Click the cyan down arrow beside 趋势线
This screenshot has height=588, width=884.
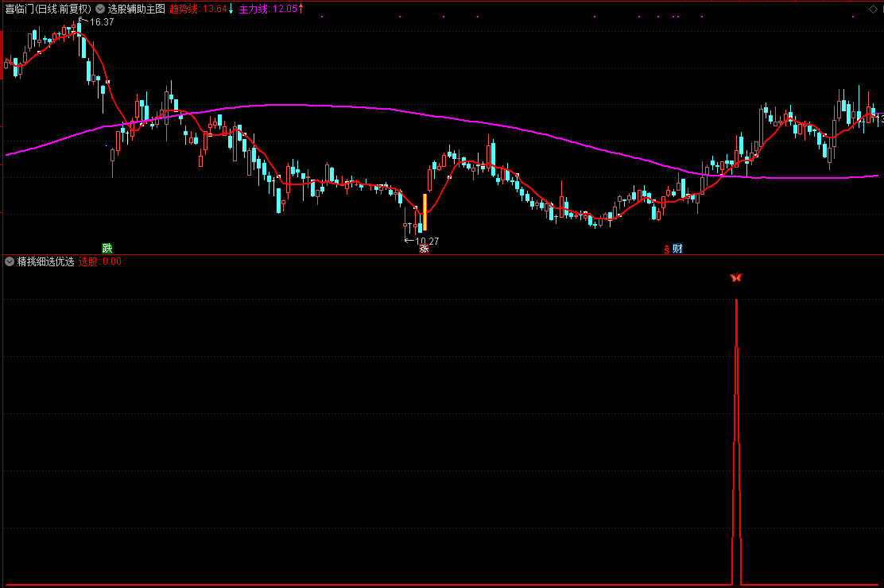pos(231,9)
